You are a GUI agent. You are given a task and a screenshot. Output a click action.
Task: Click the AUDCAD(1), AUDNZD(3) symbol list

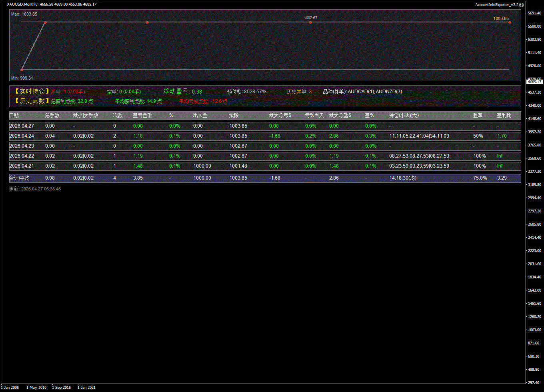pos(375,92)
